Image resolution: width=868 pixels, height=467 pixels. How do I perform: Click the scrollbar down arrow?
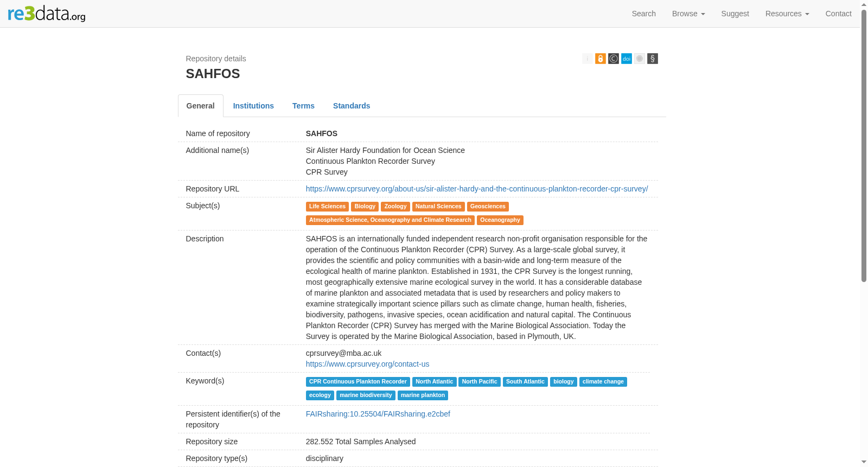864,462
